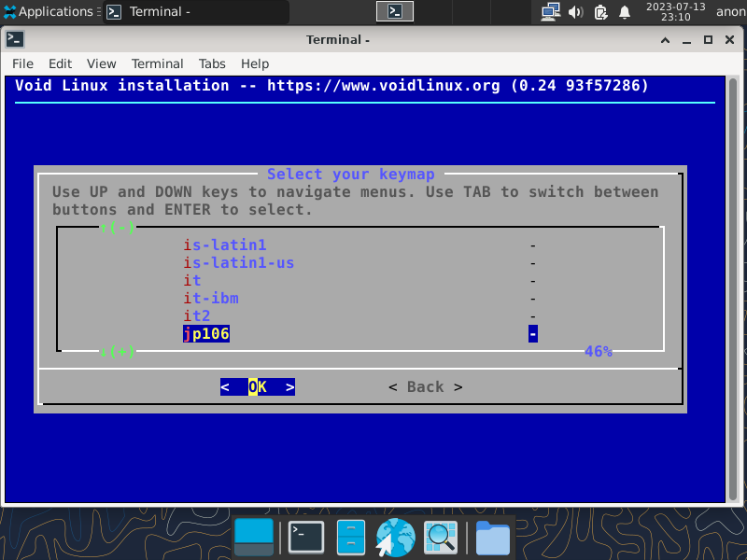
Task: Click the clock showing 2023-07-13 23:10
Action: 675,11
